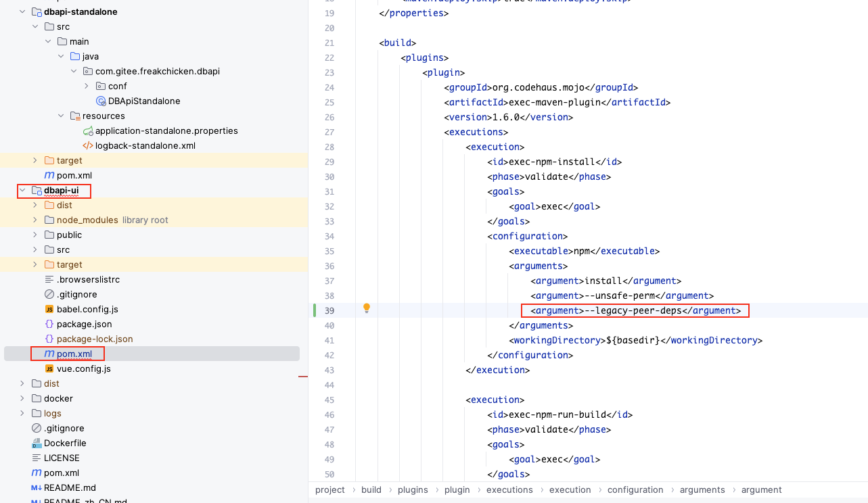Select pom.xml under dbapi-ui
The height and width of the screenshot is (503, 868).
pyautogui.click(x=74, y=354)
